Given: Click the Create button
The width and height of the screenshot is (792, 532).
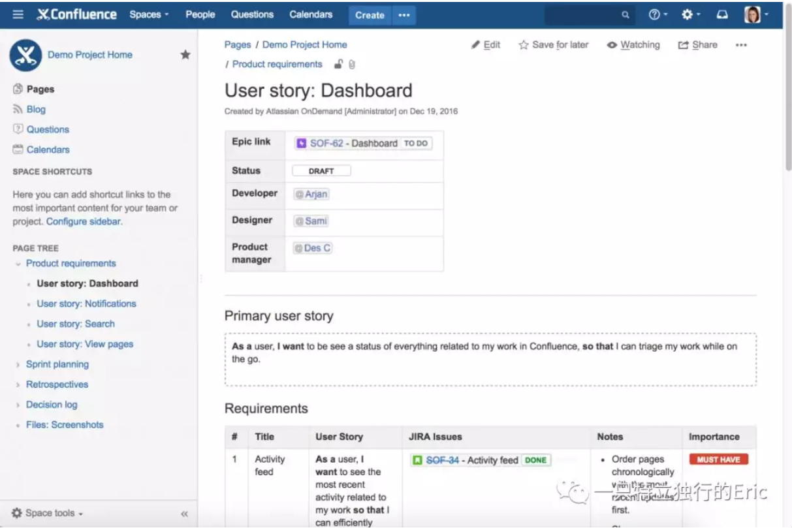Looking at the screenshot, I should (370, 15).
